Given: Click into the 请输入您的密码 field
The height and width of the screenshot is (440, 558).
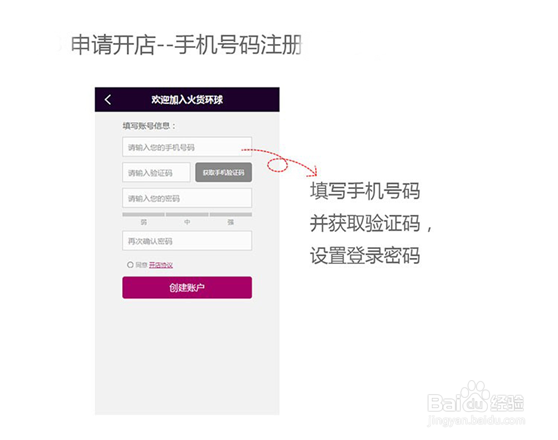Looking at the screenshot, I should coord(187,198).
